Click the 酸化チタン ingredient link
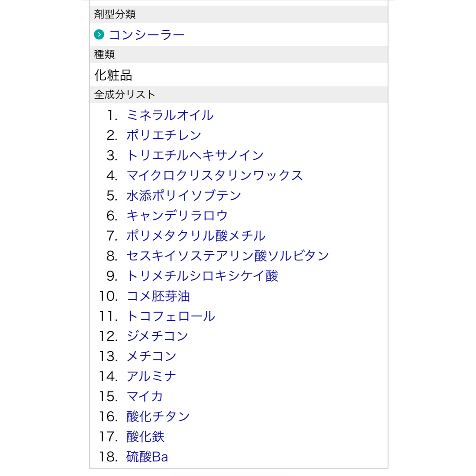Viewport: 476px width, 476px height. coord(158,416)
